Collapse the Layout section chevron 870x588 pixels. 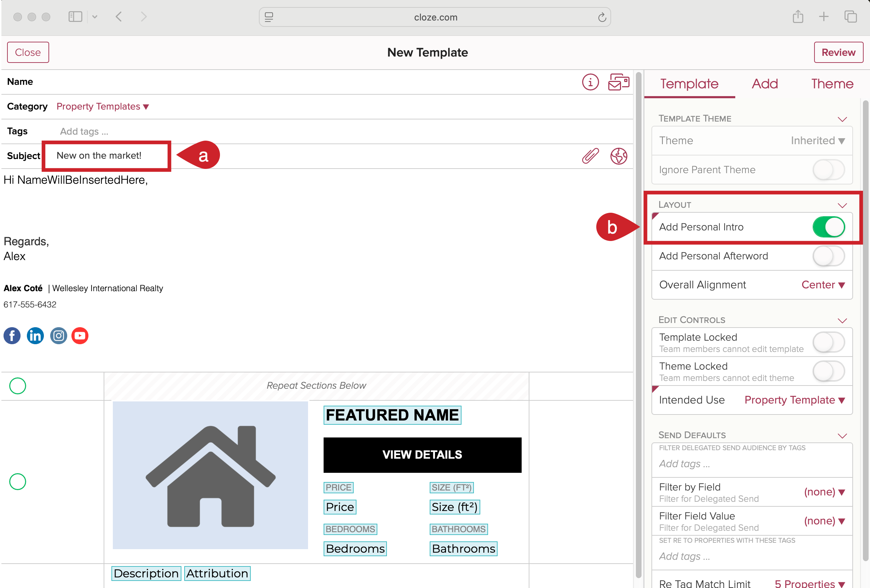click(x=842, y=205)
